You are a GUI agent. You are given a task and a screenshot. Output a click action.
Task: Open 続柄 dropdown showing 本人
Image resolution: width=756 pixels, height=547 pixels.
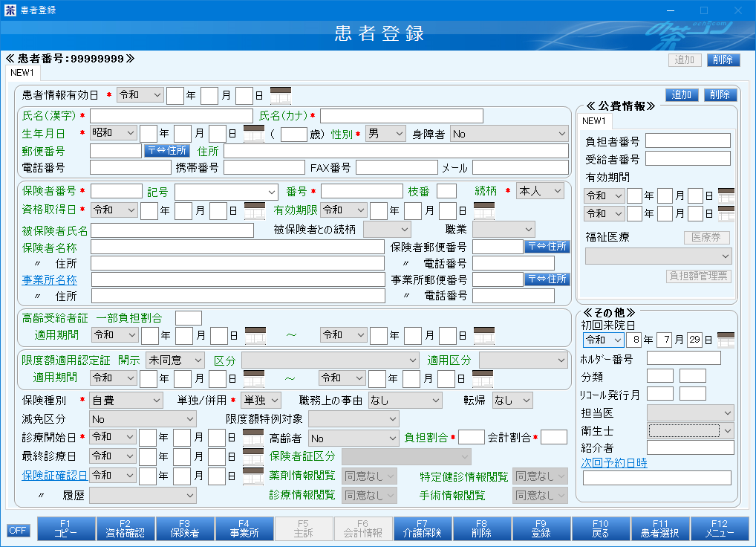pyautogui.click(x=540, y=191)
